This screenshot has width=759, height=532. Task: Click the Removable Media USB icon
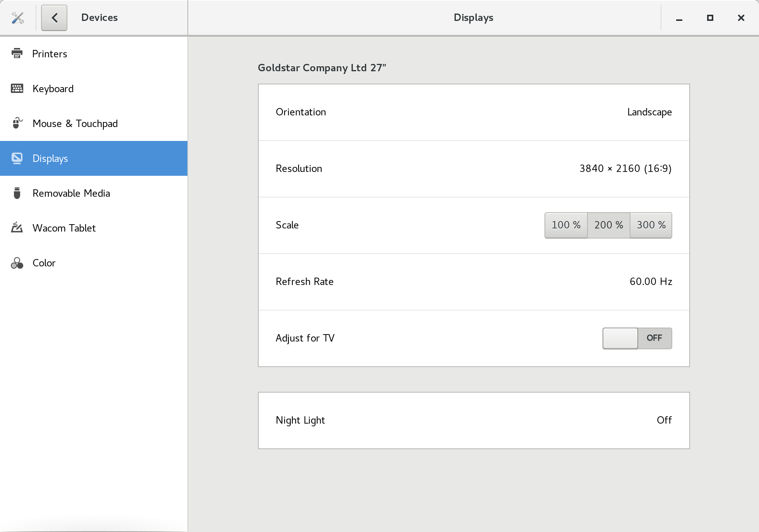[x=17, y=193]
